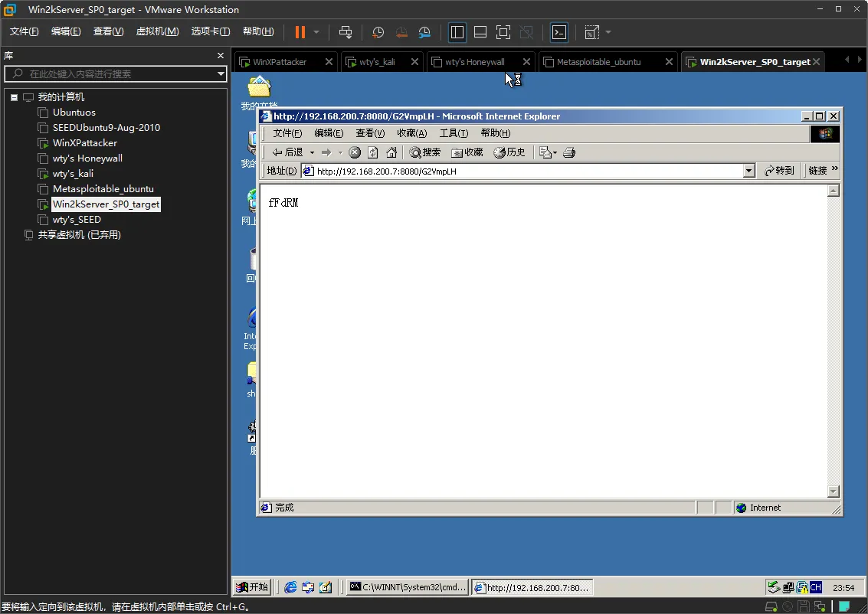Screen dimensions: 868x614
Task: Toggle the thumbnail bar view icon
Action: click(x=480, y=32)
